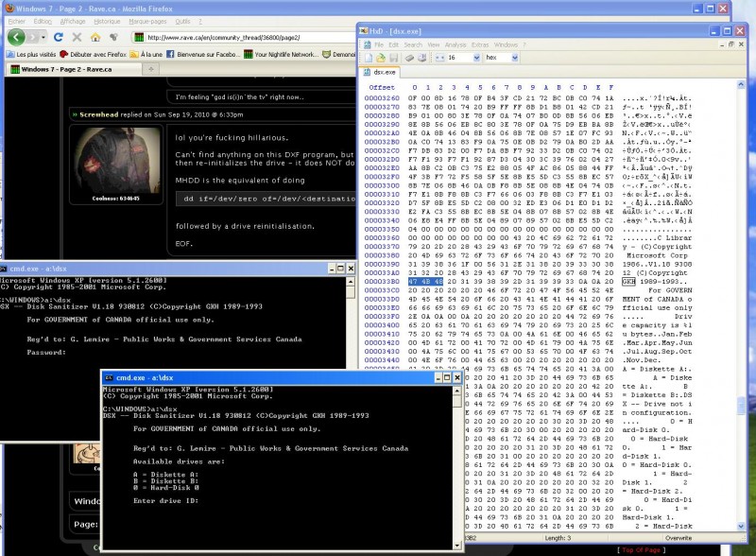
Task: Click front cmd.exe scrollbar up arrow
Action: (x=457, y=390)
